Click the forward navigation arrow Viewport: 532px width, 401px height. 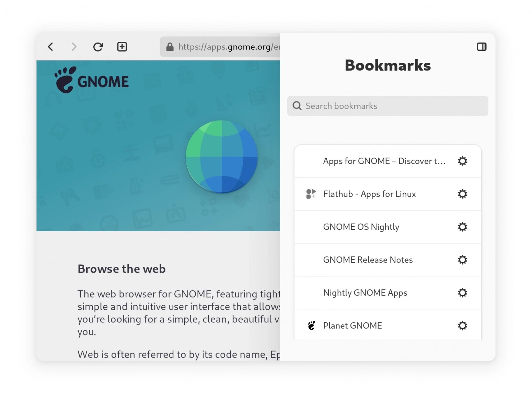coord(74,47)
